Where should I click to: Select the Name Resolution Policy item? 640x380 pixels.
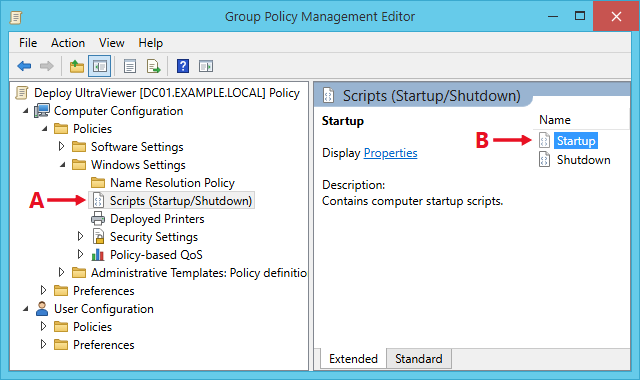pyautogui.click(x=173, y=182)
